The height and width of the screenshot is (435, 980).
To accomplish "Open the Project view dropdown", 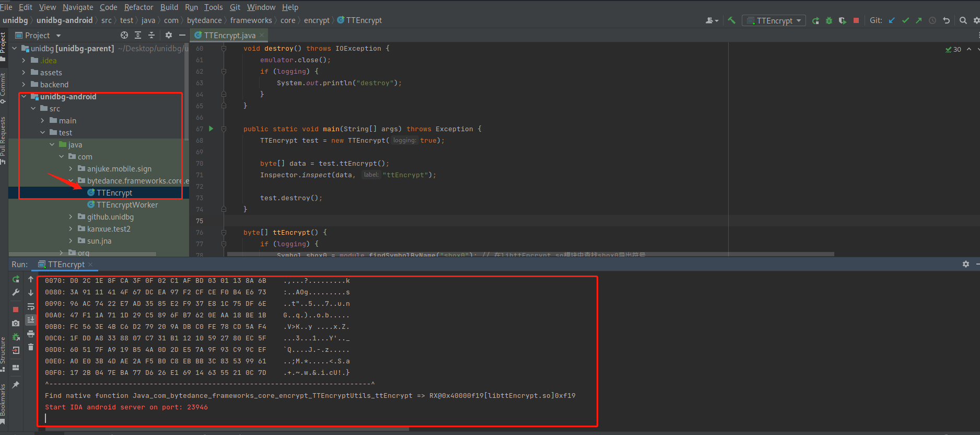I will 38,35.
